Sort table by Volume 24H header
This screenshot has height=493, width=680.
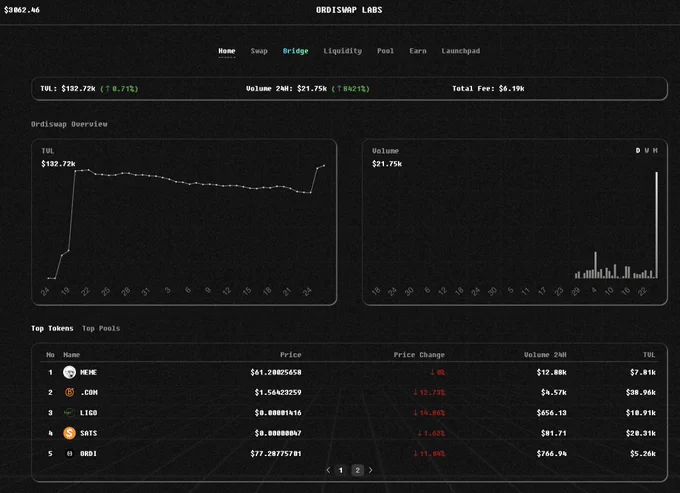[x=545, y=355]
